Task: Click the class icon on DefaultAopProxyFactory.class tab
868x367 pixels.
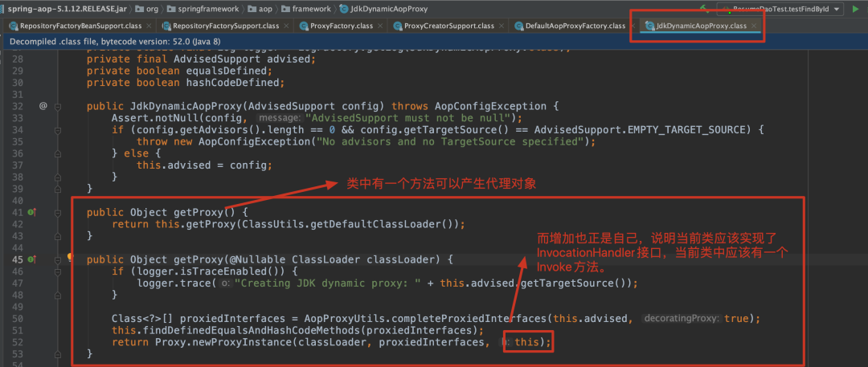Action: coord(518,26)
